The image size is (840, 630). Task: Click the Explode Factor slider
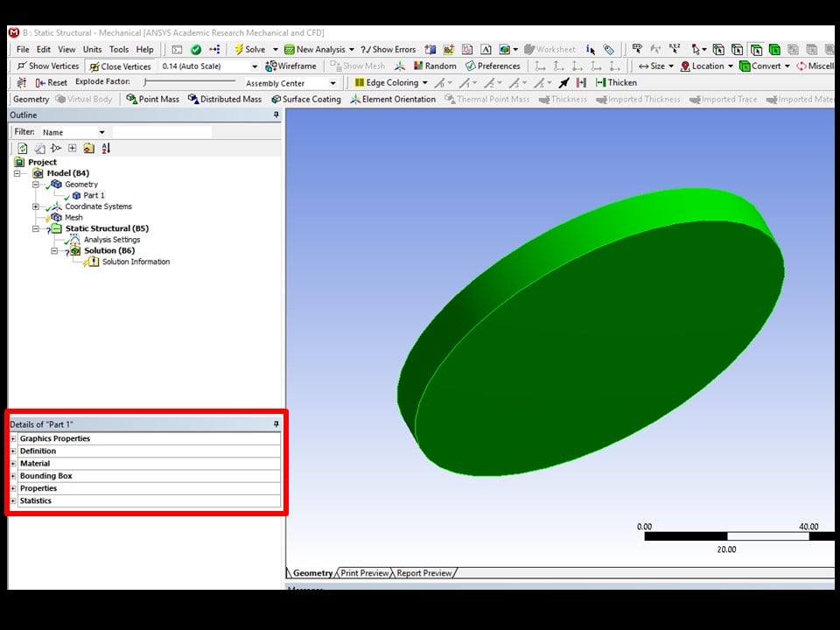[190, 82]
